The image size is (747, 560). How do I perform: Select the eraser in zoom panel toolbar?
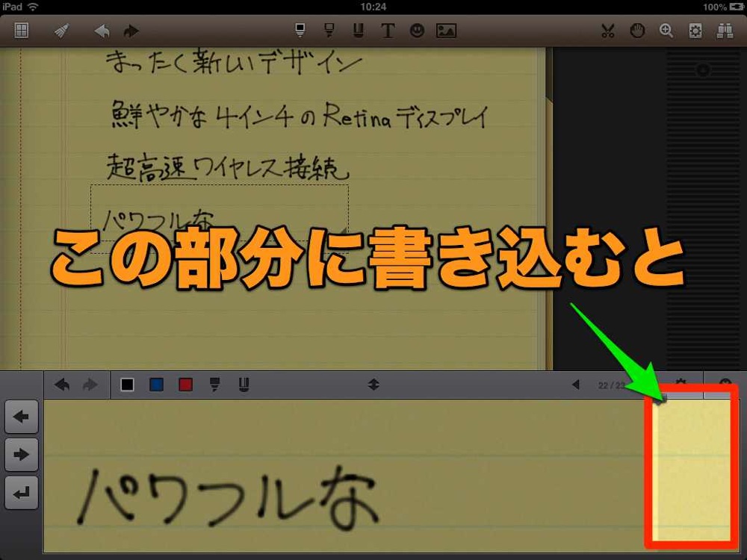(x=244, y=385)
